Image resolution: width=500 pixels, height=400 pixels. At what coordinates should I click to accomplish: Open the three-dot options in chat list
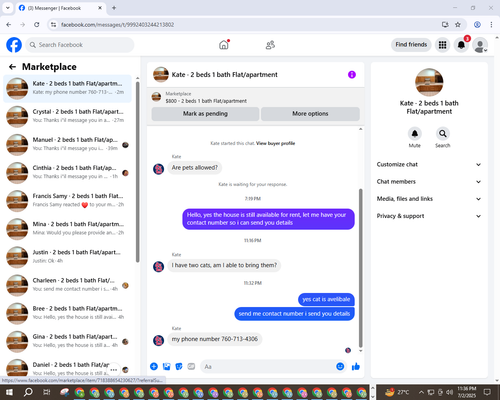[x=114, y=370]
